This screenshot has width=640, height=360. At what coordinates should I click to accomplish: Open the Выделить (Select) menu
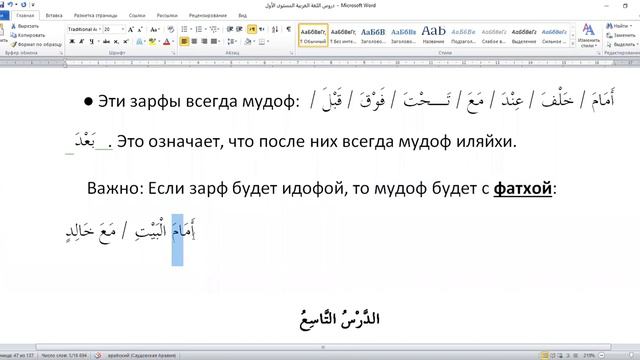(622, 44)
